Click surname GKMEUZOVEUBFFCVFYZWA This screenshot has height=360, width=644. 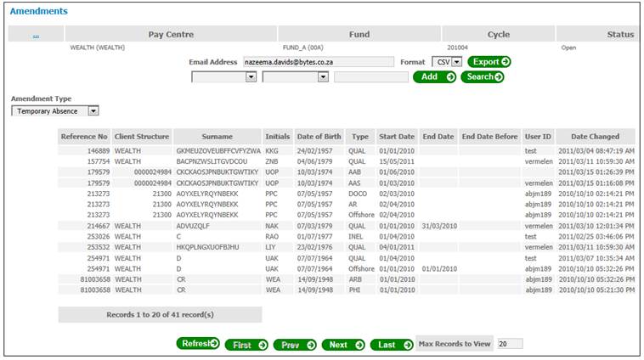pyautogui.click(x=218, y=151)
